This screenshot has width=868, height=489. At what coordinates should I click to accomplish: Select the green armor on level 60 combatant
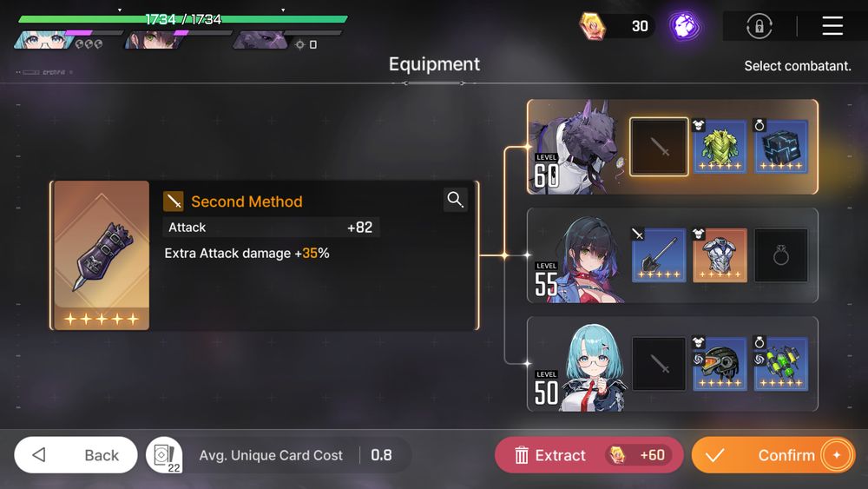click(720, 147)
